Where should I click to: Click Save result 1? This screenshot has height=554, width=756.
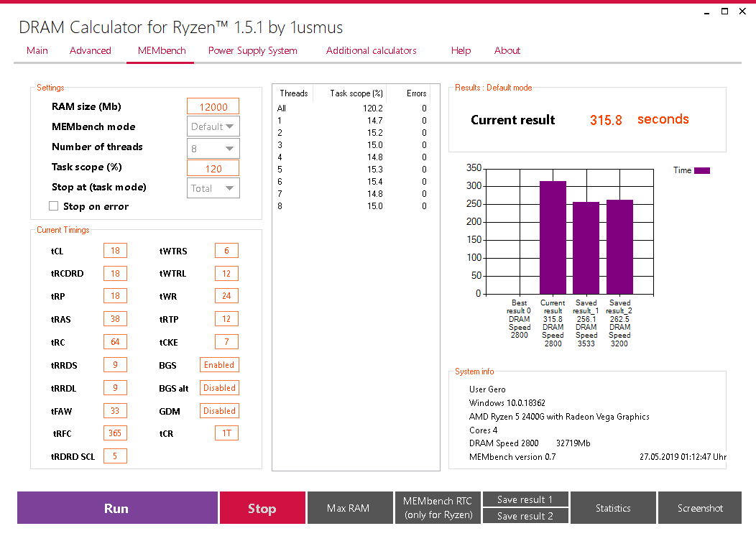click(525, 499)
